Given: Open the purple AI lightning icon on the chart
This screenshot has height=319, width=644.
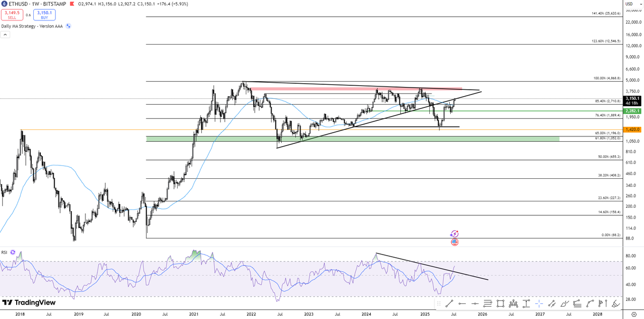Looking at the screenshot, I should [454, 233].
